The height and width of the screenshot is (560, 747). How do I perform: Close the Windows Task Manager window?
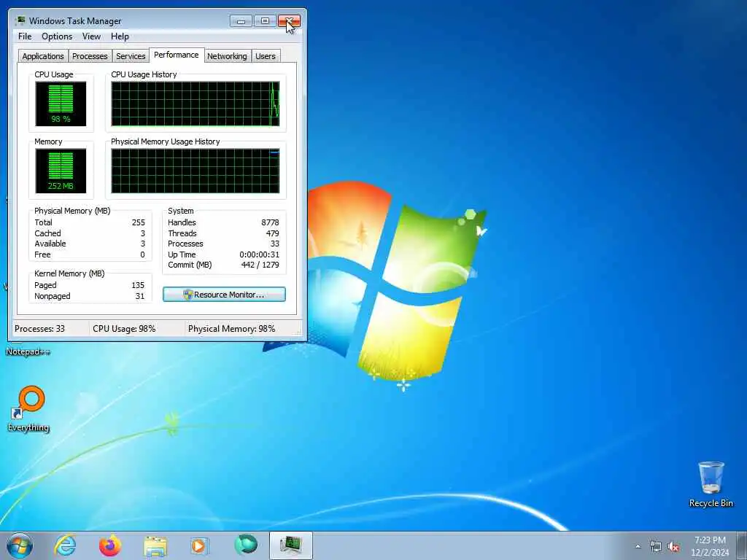pos(289,21)
